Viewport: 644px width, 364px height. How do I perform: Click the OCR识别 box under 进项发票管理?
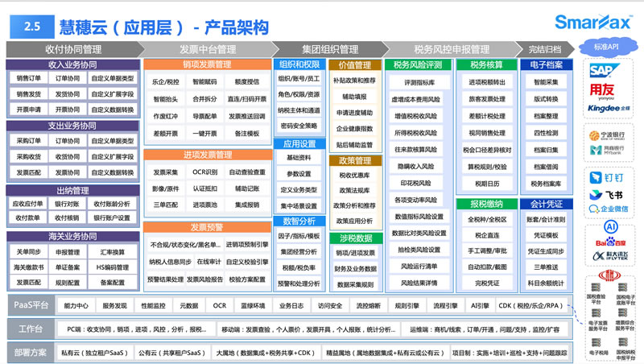pyautogui.click(x=204, y=172)
